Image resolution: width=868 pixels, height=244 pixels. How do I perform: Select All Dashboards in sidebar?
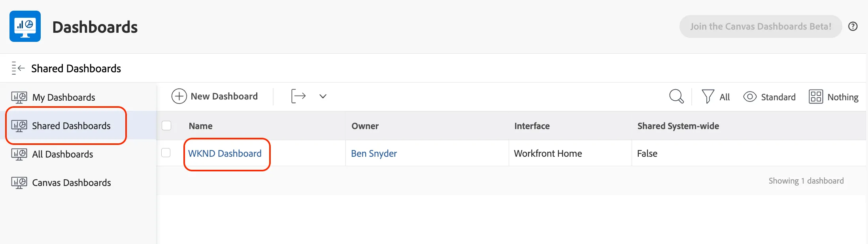[x=62, y=154]
